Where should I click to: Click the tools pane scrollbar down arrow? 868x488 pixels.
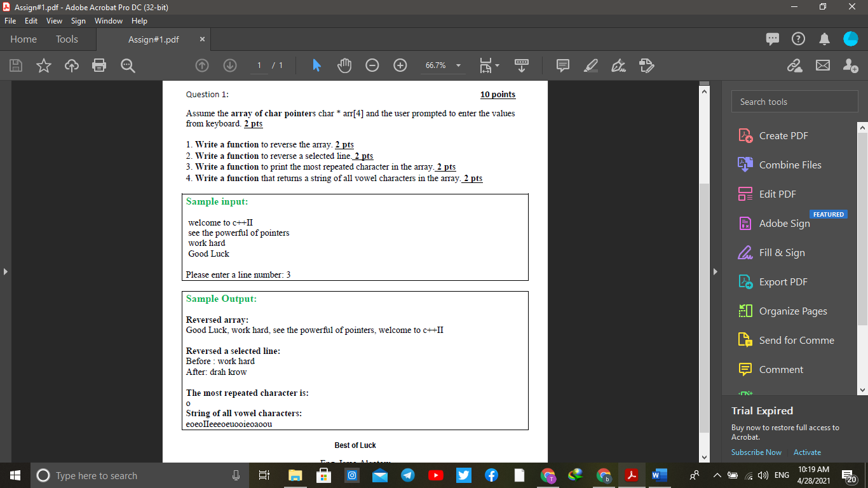tap(862, 390)
